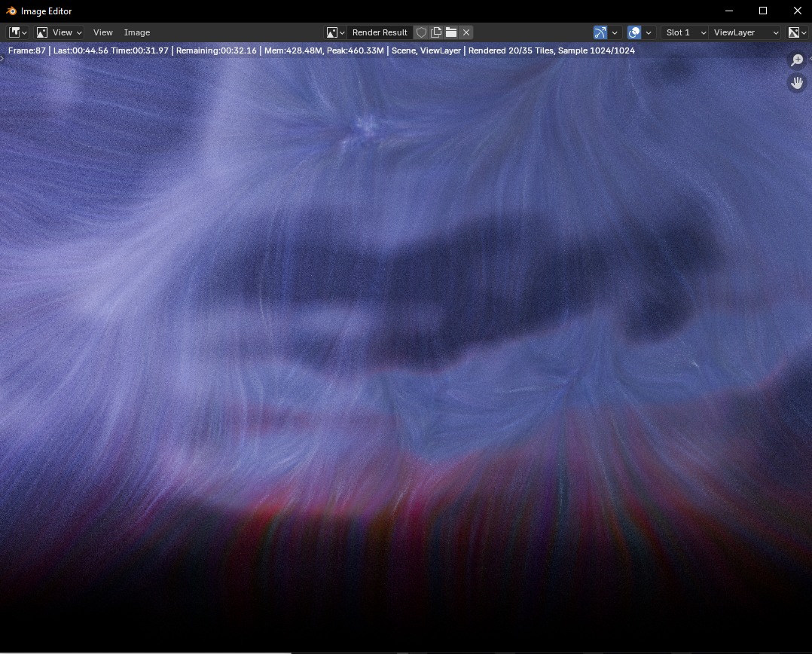Toggle fake user shield icon

(421, 32)
